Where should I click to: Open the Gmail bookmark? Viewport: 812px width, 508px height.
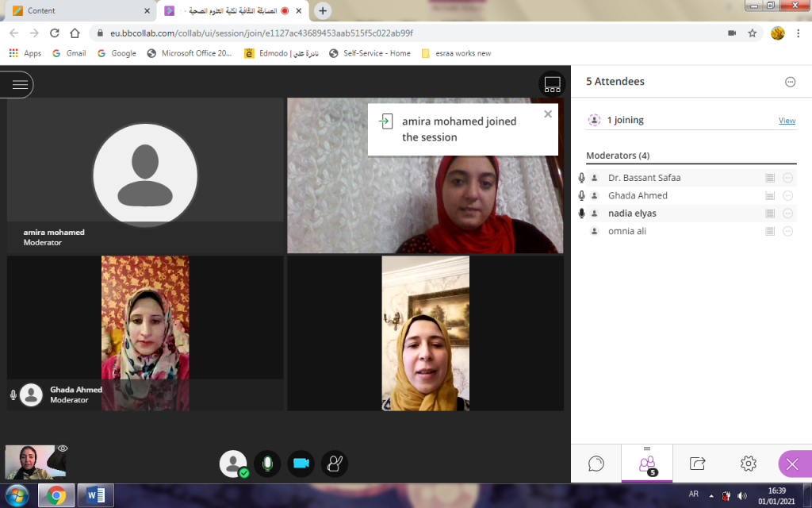coord(69,53)
